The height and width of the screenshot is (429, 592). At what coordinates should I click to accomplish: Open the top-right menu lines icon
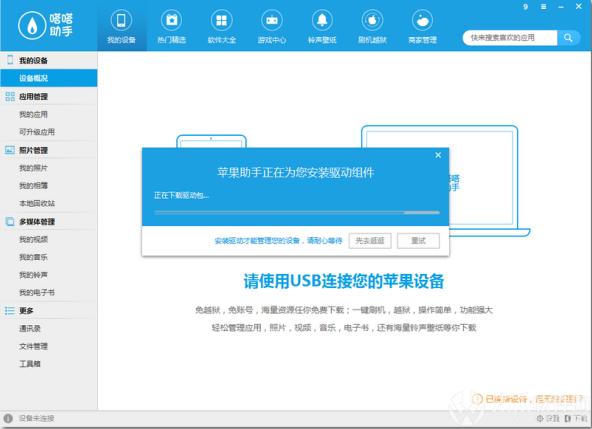coord(543,7)
